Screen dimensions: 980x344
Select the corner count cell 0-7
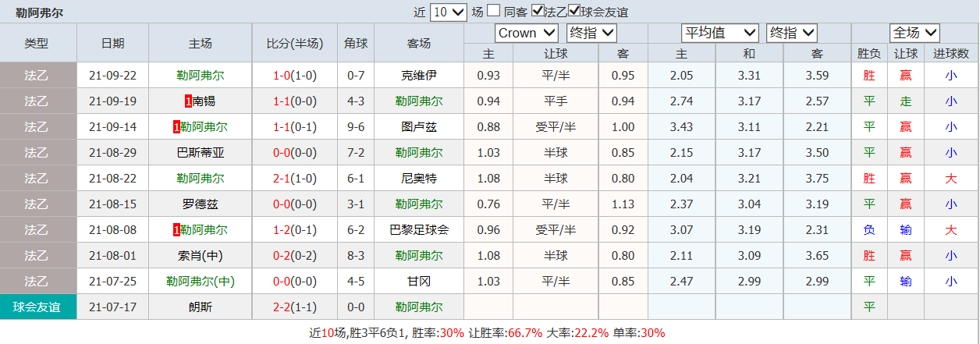point(356,76)
